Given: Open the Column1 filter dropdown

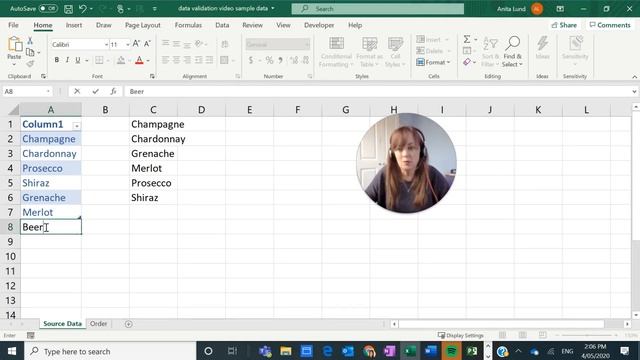Looking at the screenshot, I should tap(76, 126).
